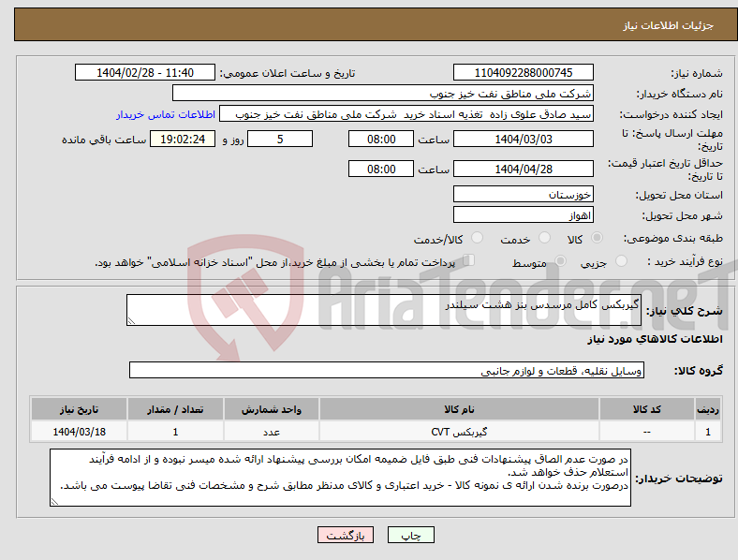Click the response deadline time 08:00 field
This screenshot has height=560, width=738.
381,140
